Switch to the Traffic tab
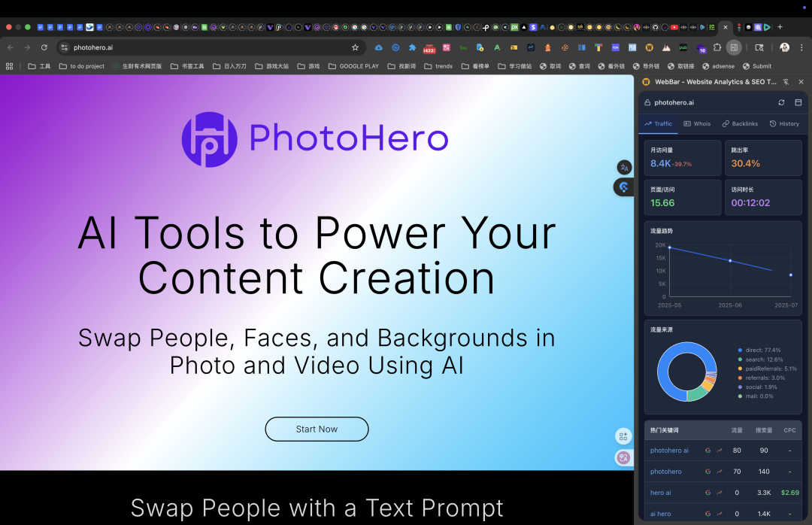The width and height of the screenshot is (812, 525). tap(658, 124)
